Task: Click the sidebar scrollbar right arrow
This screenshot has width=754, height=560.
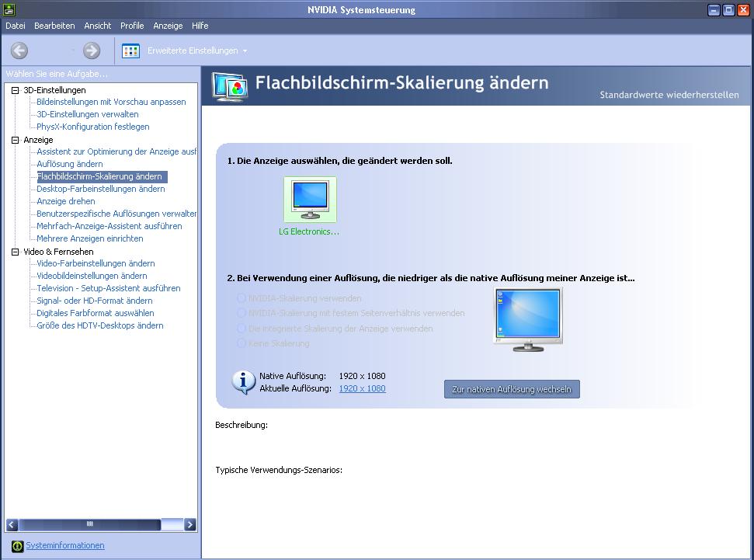Action: (x=190, y=524)
